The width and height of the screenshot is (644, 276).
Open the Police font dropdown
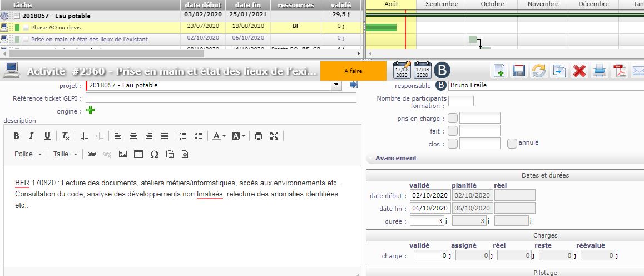(x=28, y=154)
